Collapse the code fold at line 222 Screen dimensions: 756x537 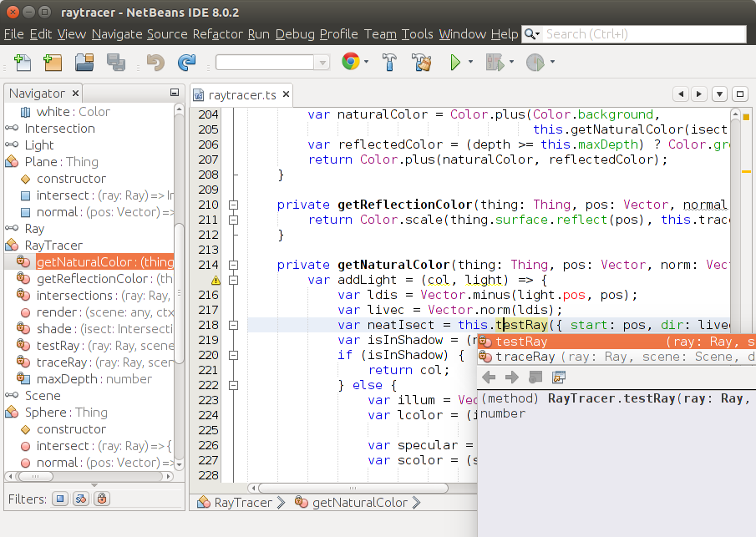[x=233, y=385]
